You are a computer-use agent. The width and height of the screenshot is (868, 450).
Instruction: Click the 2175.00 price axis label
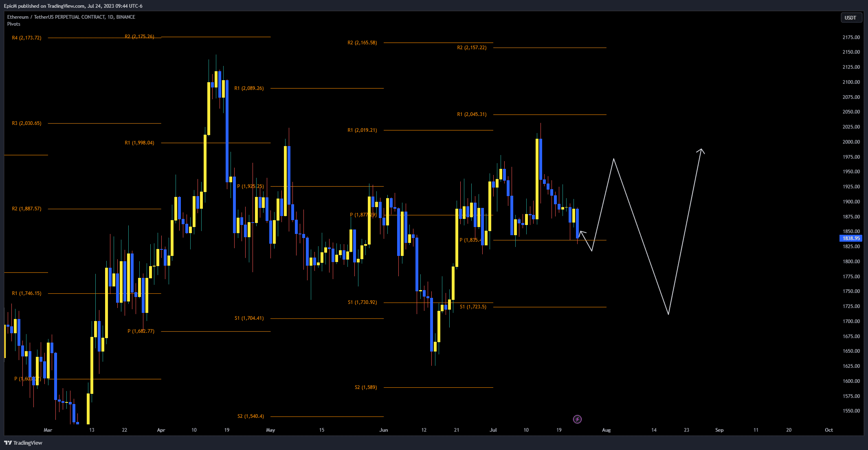pyautogui.click(x=851, y=37)
